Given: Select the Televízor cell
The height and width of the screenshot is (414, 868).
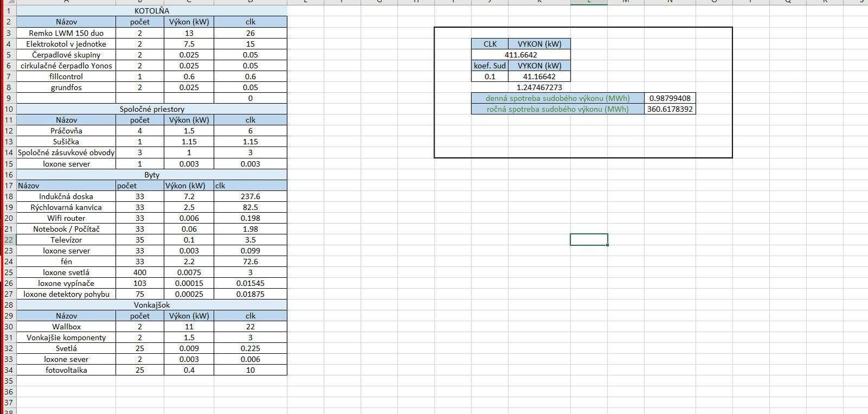Looking at the screenshot, I should click(66, 240).
